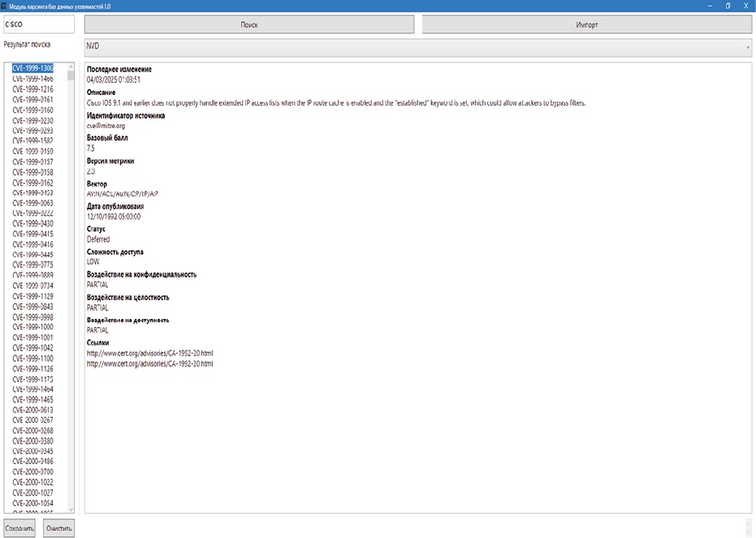Image resolution: width=756 pixels, height=538 pixels.
Task: Click the Импорт button
Action: tap(587, 24)
